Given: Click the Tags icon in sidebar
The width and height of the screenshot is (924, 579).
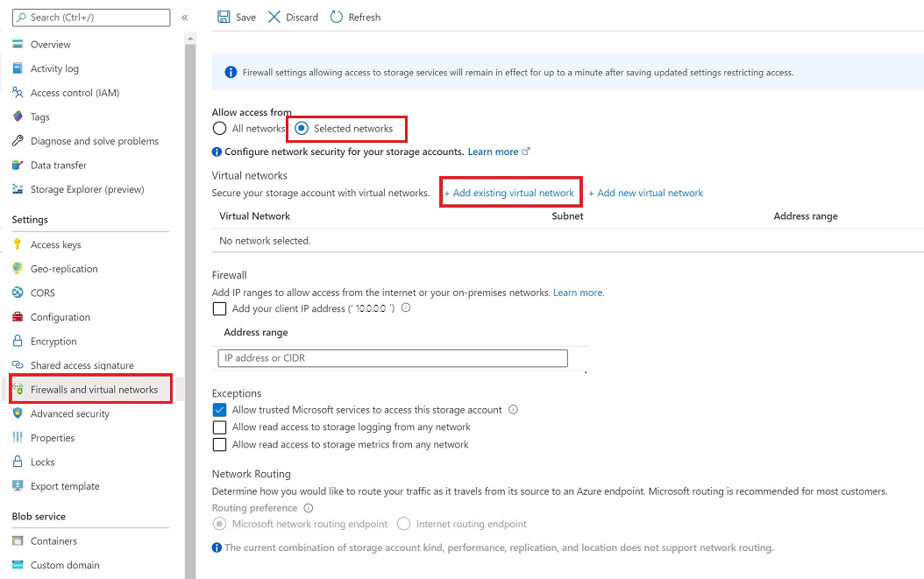Looking at the screenshot, I should (x=18, y=117).
